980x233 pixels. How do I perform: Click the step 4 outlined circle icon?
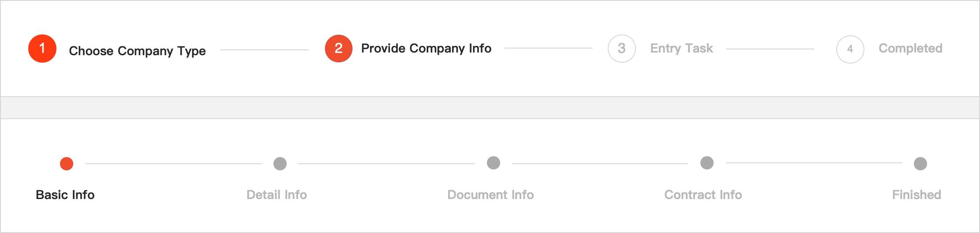(850, 49)
